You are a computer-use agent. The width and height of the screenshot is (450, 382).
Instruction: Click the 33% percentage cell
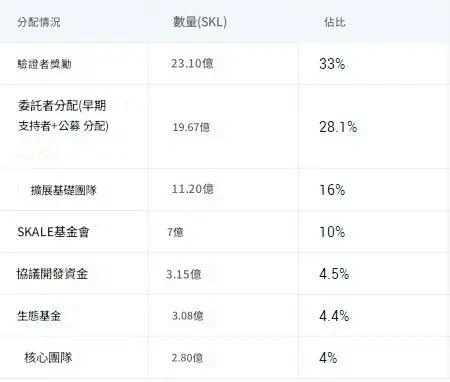332,64
